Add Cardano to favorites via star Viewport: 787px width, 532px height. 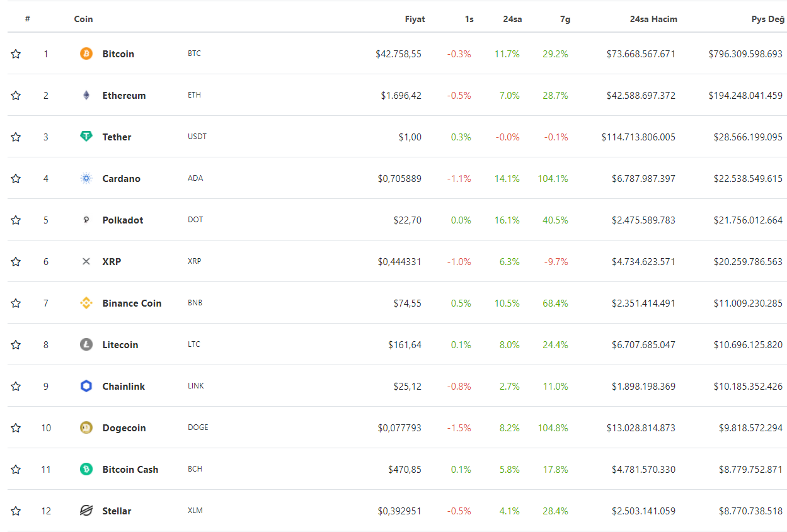[x=16, y=179]
